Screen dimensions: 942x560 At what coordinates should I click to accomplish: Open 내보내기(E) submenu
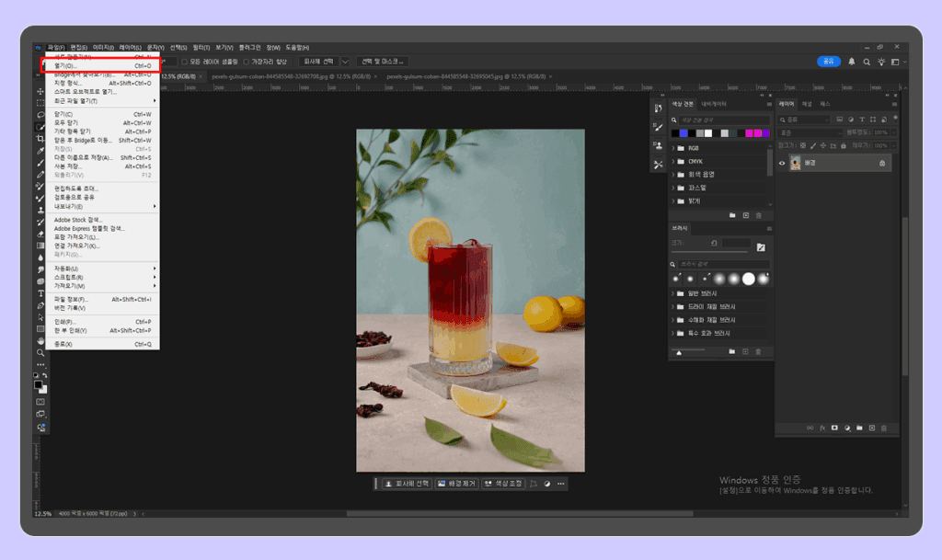(x=102, y=207)
